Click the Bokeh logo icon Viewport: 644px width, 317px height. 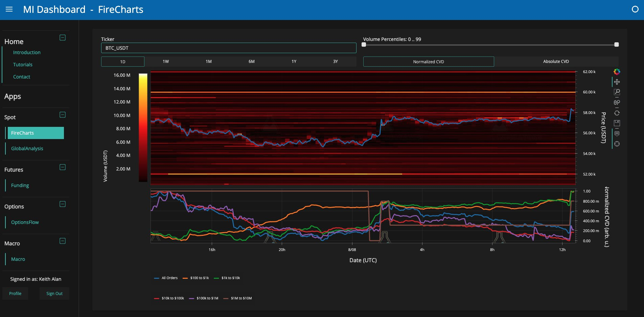click(x=617, y=72)
